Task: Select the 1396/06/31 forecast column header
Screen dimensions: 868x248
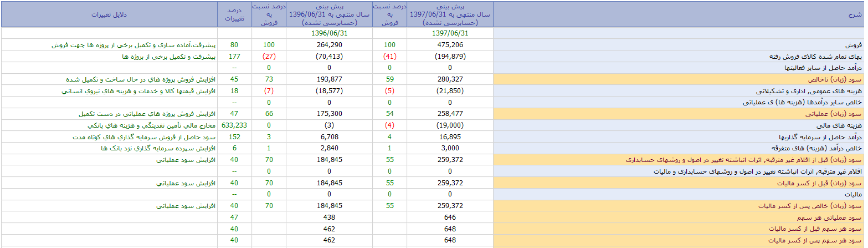Action: (x=329, y=14)
